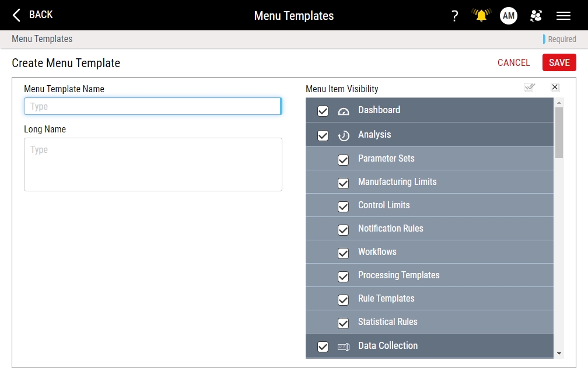Viewport: 588px width, 378px height.
Task: Click the select-all double checkmark icon
Action: [x=529, y=87]
